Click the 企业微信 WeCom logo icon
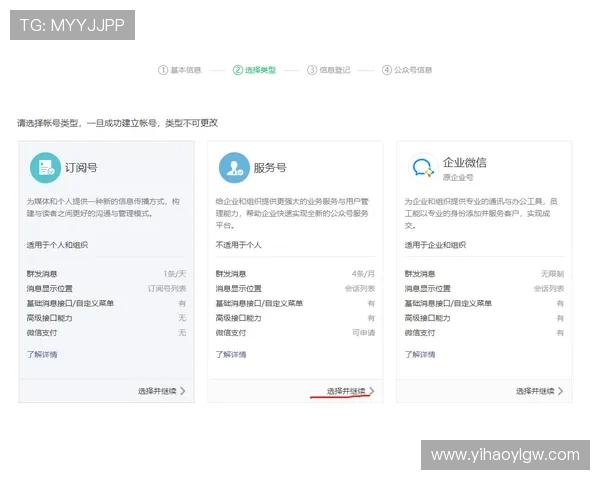The height and width of the screenshot is (480, 600). [423, 168]
